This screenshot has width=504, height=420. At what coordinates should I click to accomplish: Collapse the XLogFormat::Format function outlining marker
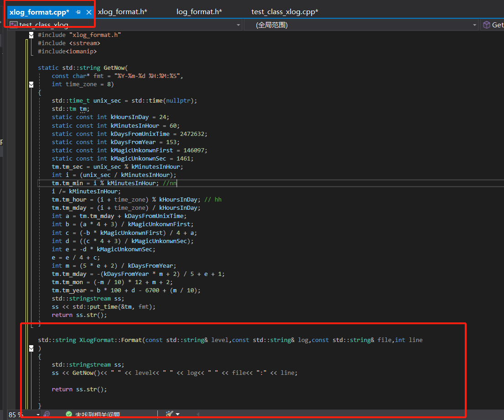coord(31,348)
